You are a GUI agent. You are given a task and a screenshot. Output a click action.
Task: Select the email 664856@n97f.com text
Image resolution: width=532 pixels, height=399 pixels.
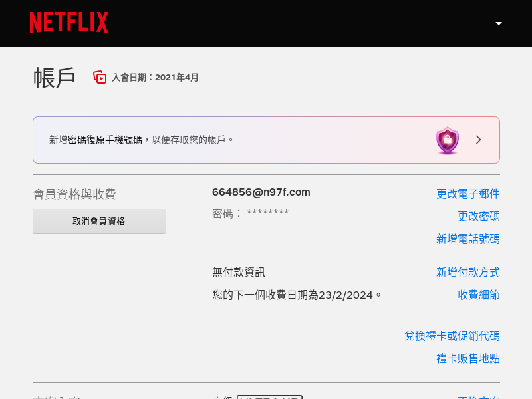click(261, 192)
